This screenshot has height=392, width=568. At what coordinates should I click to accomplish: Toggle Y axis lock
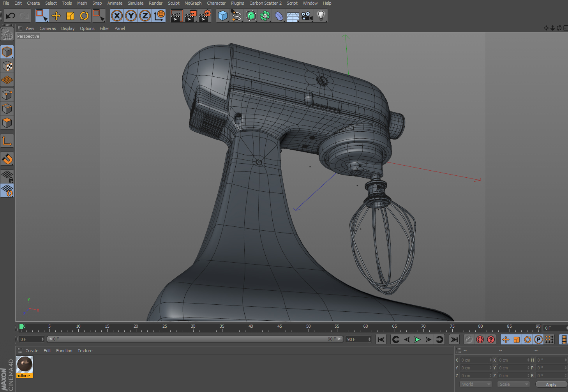(131, 16)
